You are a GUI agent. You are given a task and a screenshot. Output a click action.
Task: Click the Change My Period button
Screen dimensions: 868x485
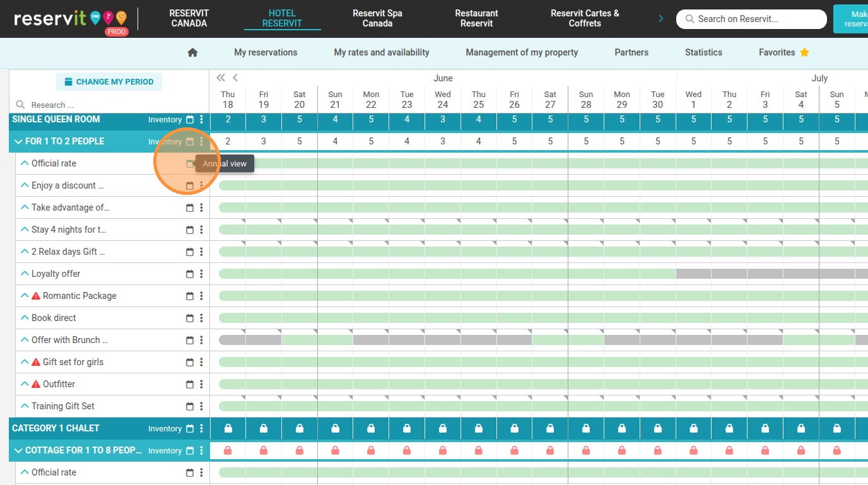pyautogui.click(x=109, y=82)
